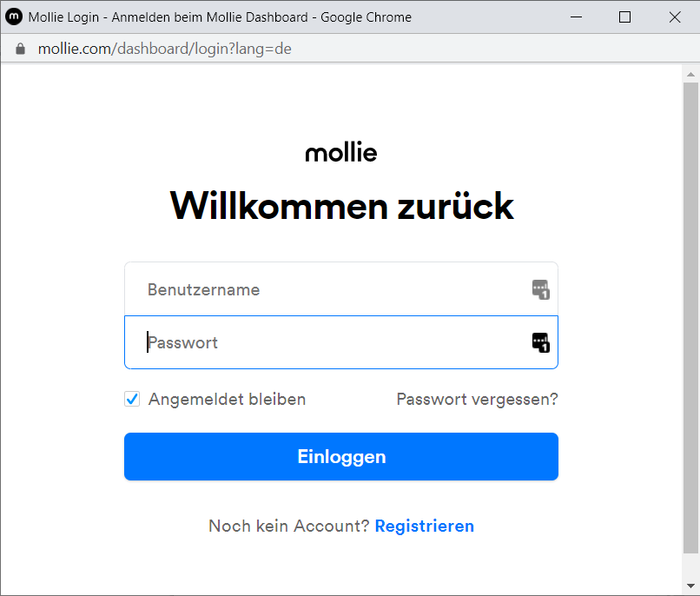Click the password manager icon in Benutzername field
The height and width of the screenshot is (596, 700).
tap(540, 289)
